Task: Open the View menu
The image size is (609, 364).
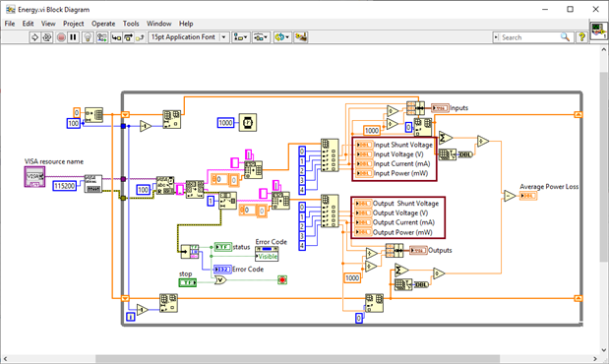Action: pos(48,24)
